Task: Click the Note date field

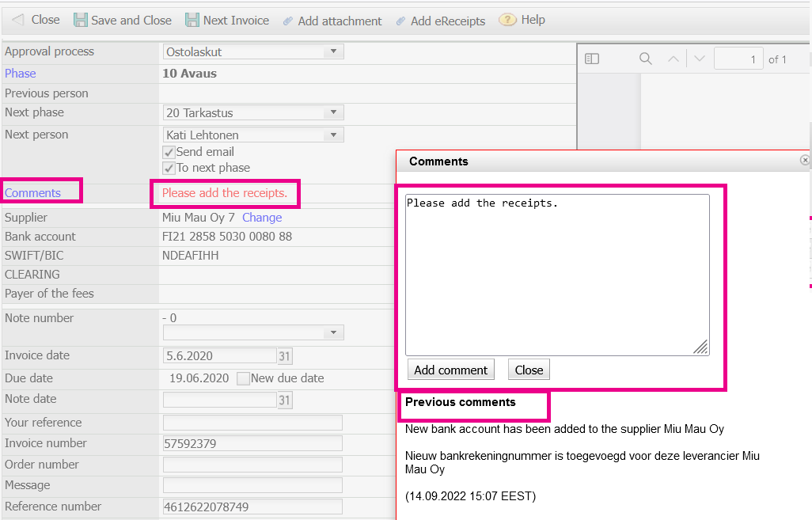Action: coord(220,400)
